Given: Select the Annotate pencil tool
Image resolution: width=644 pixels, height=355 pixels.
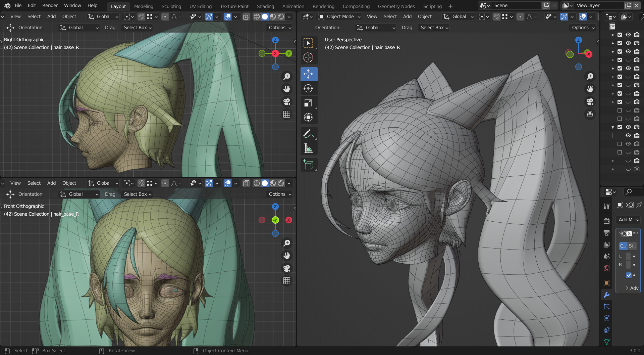Looking at the screenshot, I should pos(308,134).
